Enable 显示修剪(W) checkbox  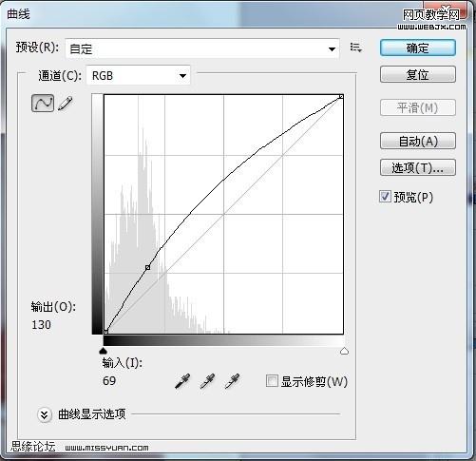click(272, 381)
